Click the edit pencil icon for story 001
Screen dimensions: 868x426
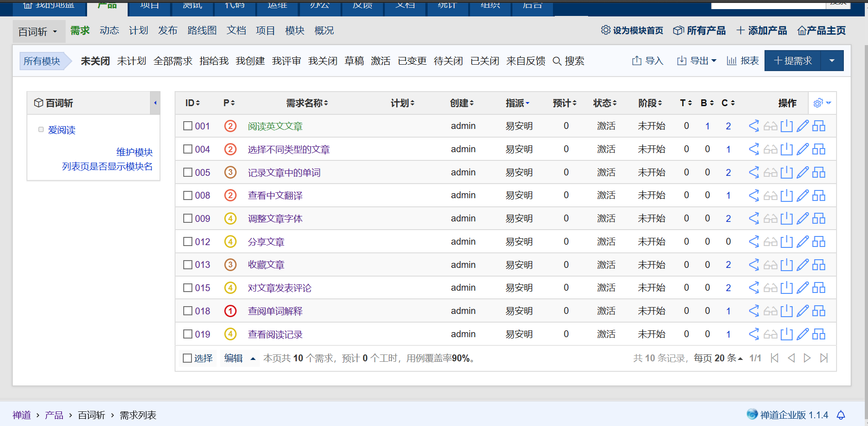click(x=802, y=126)
